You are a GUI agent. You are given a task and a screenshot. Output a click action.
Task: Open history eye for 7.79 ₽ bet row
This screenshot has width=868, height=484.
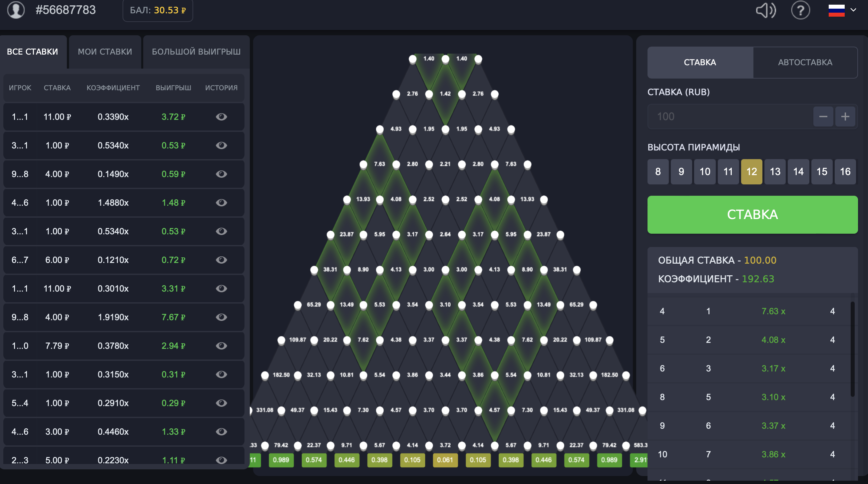point(221,346)
